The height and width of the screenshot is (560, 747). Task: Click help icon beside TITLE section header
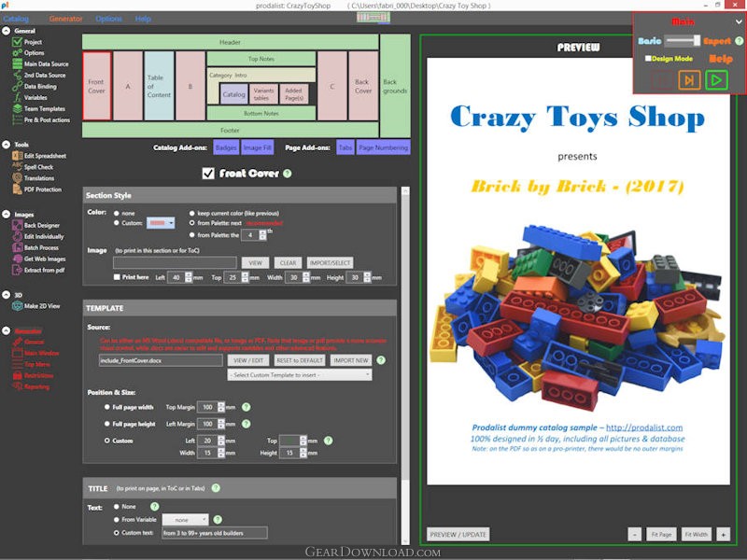pos(216,488)
